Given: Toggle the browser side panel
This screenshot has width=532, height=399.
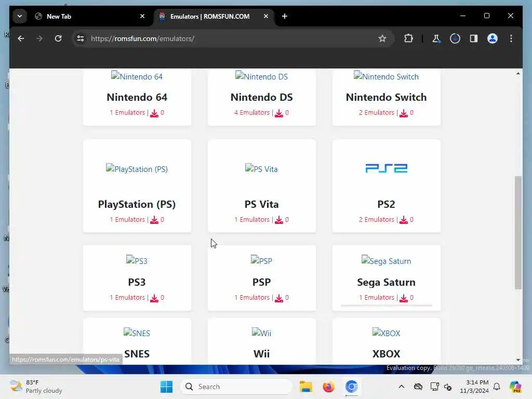Looking at the screenshot, I should pyautogui.click(x=474, y=38).
